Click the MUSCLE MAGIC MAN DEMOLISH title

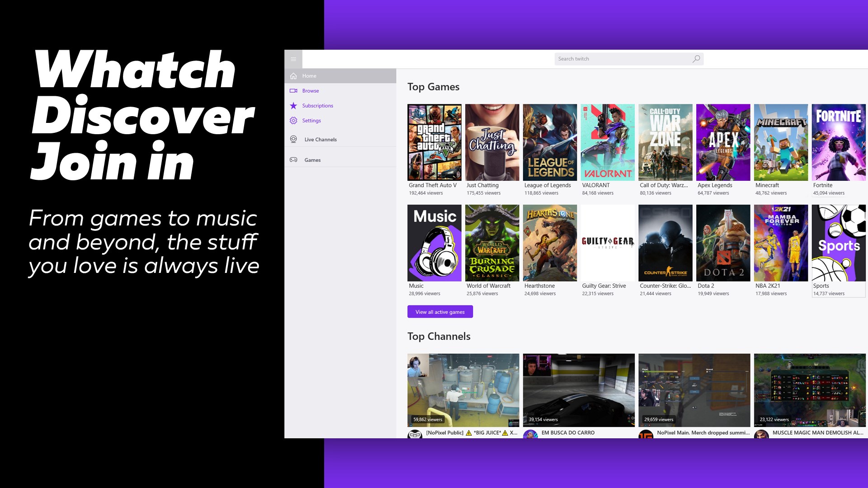point(818,433)
